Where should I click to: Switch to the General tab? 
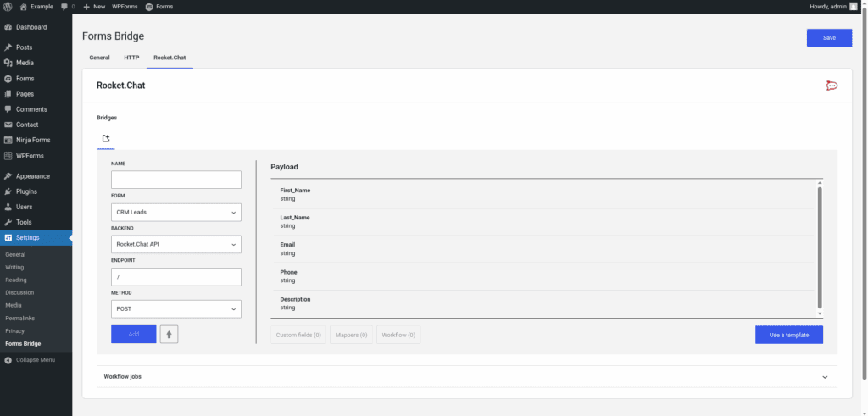coord(100,58)
